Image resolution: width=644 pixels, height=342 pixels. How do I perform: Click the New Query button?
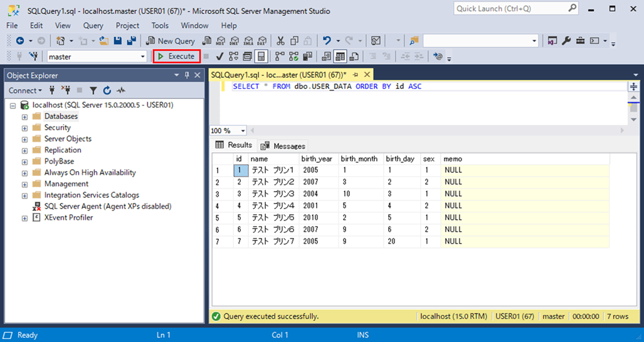coord(170,41)
